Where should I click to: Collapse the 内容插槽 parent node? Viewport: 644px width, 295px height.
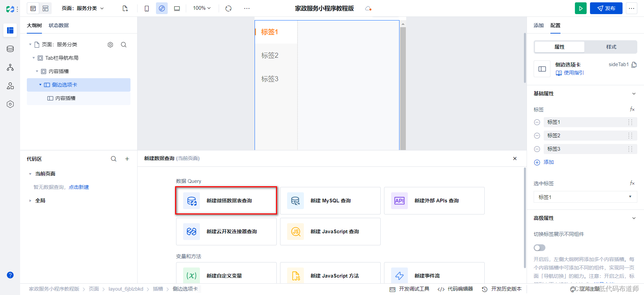pos(37,71)
